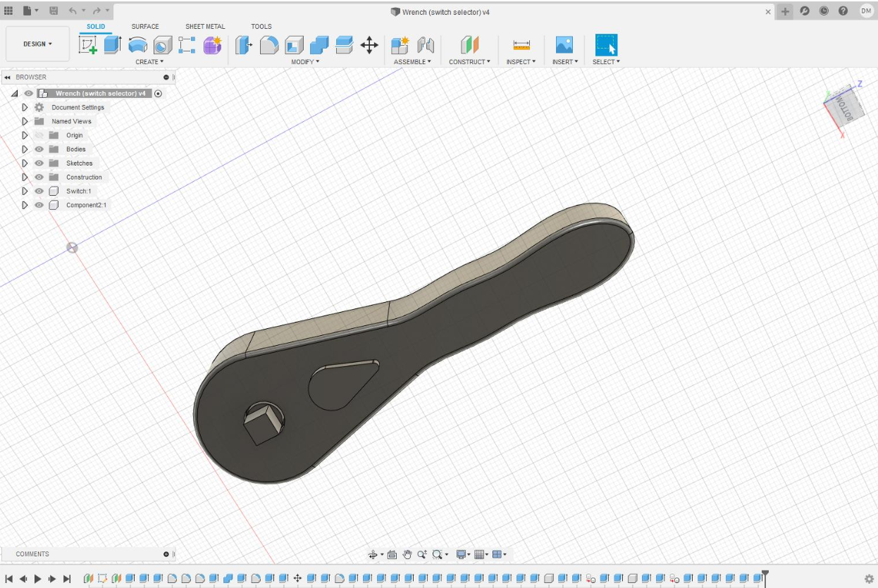Viewport: 878px width, 588px height.
Task: Open the INSPECT dropdown menu
Action: [521, 62]
